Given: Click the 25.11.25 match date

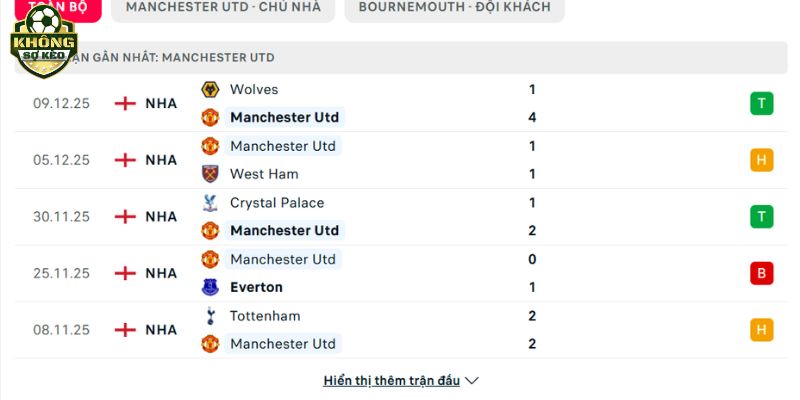Looking at the screenshot, I should tap(61, 273).
